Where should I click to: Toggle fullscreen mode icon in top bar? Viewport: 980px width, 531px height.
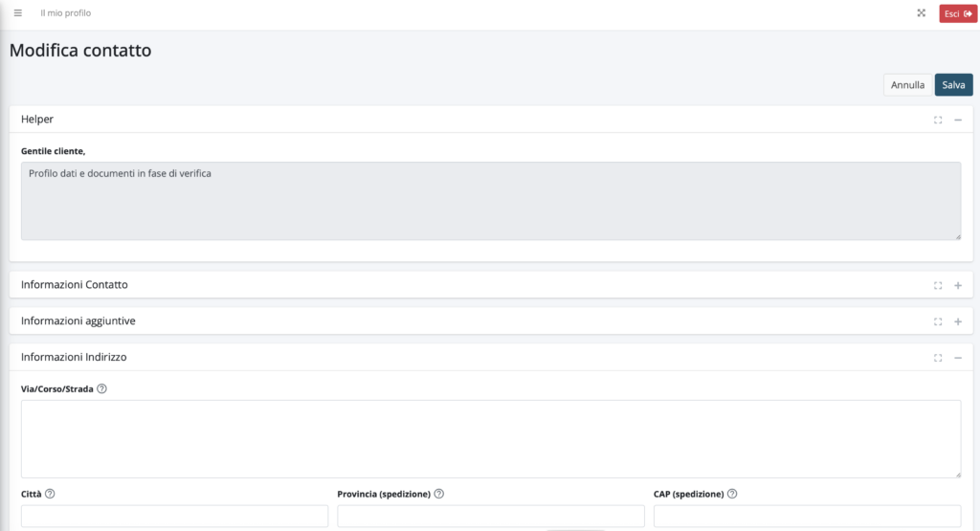click(921, 13)
